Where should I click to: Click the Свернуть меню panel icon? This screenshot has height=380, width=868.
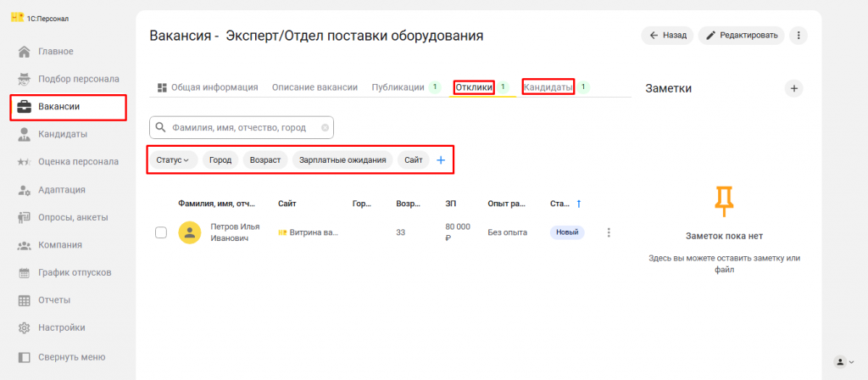pos(24,357)
